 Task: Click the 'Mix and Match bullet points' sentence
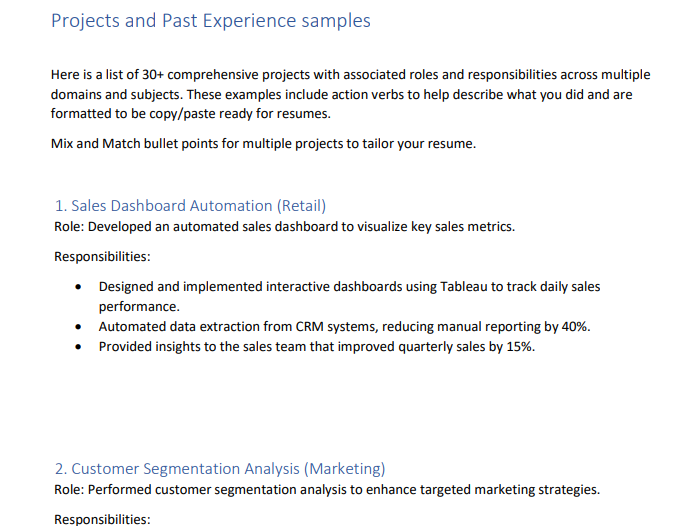click(x=263, y=143)
